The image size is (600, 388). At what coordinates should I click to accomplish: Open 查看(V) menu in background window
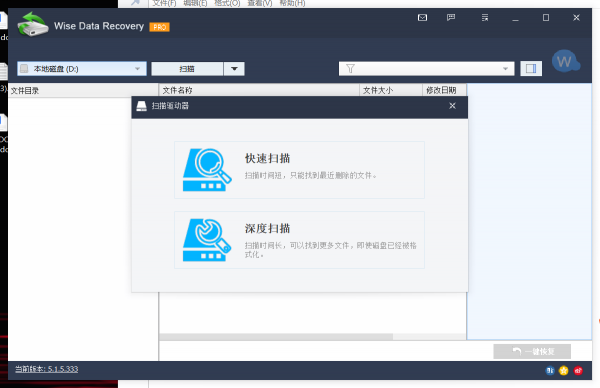click(260, 3)
